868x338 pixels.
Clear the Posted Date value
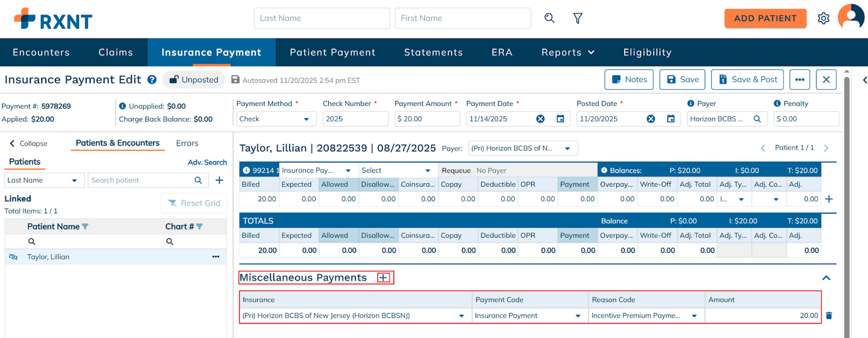click(x=650, y=119)
